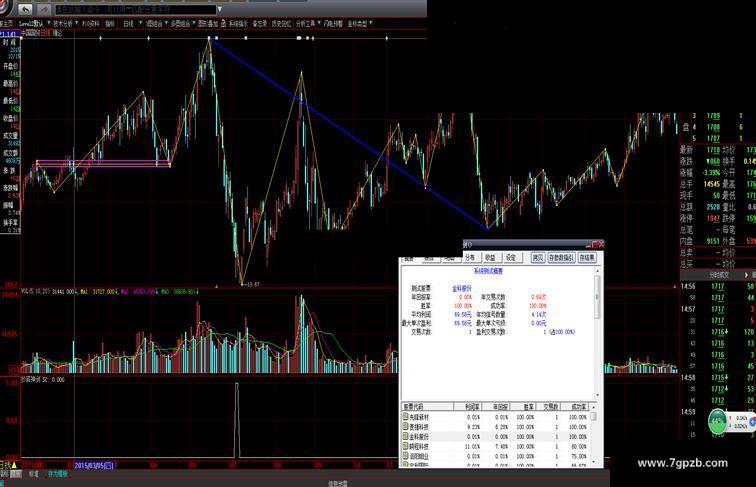Click the 存结果 button
Image resolution: width=756 pixels, height=487 pixels.
pyautogui.click(x=587, y=258)
